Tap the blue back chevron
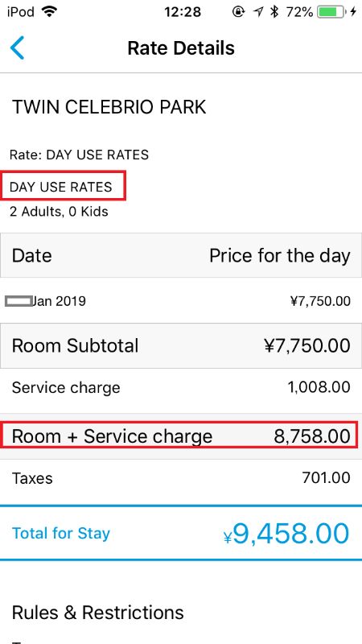Screen dimensions: 362x644 click(x=17, y=48)
